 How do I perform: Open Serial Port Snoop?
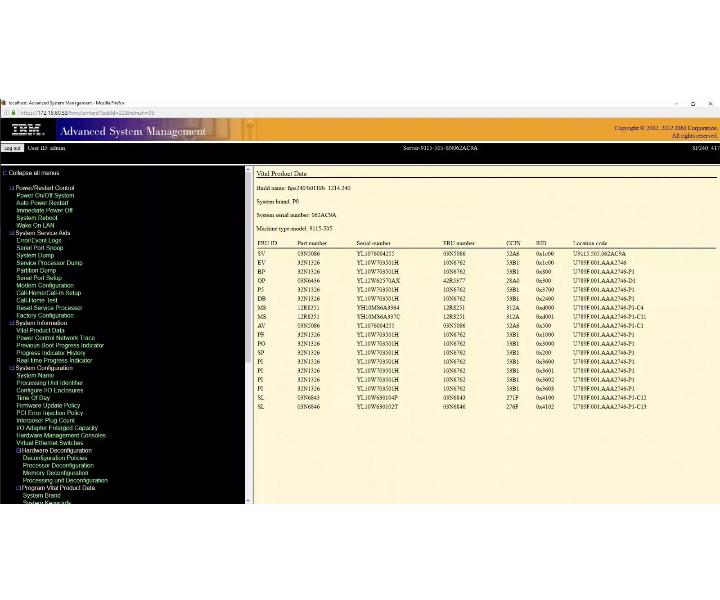(39, 248)
